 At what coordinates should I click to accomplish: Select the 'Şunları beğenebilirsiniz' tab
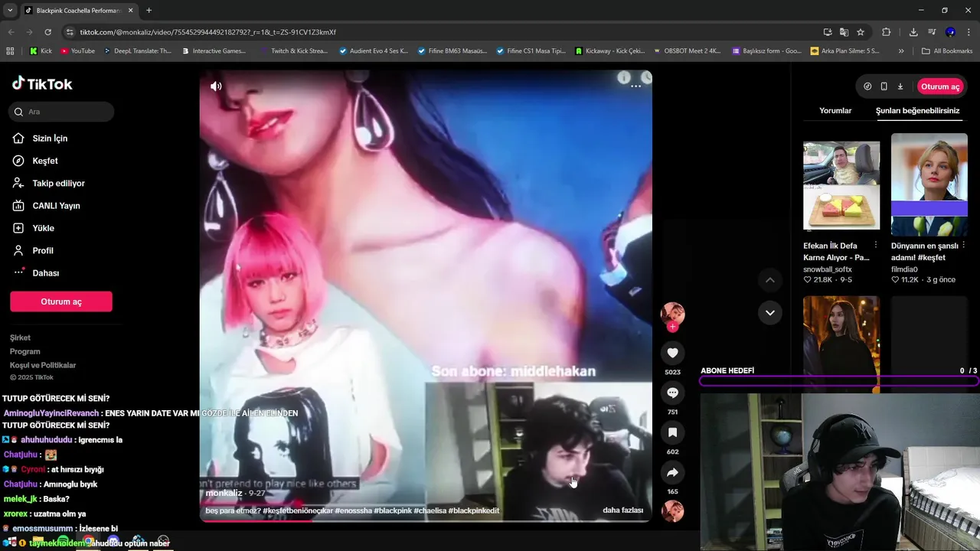coord(917,111)
